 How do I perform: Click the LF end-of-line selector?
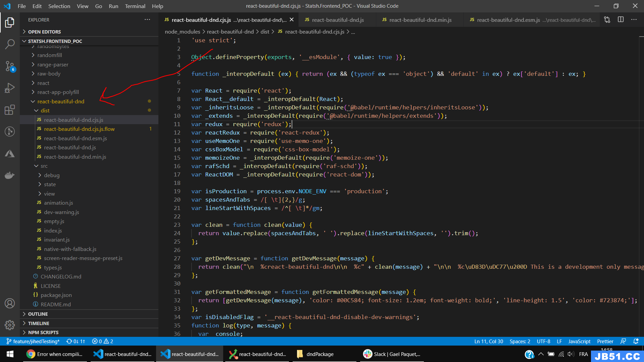[559, 341]
